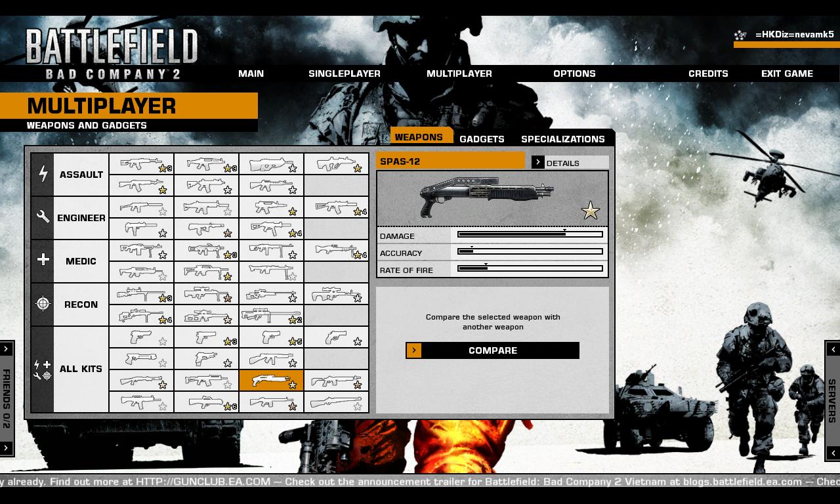Select the AN-94 in the Assault second row
Screen dimensions: 840x504
coord(141,186)
